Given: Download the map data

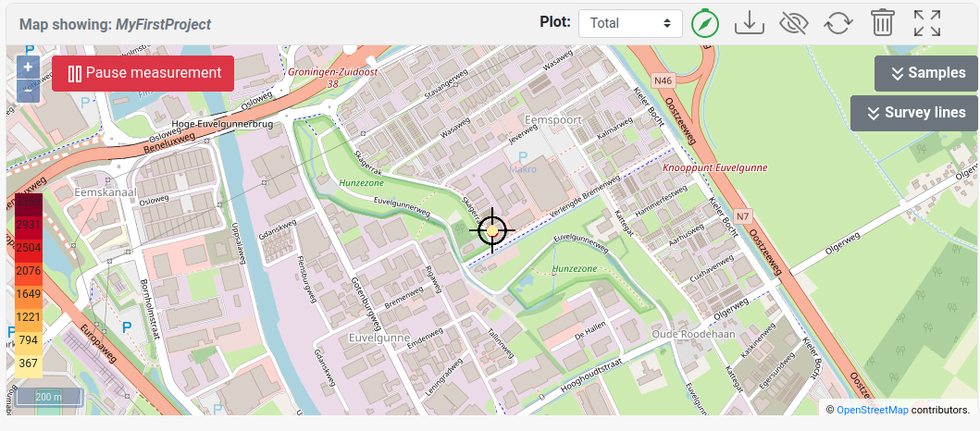Looking at the screenshot, I should [750, 23].
